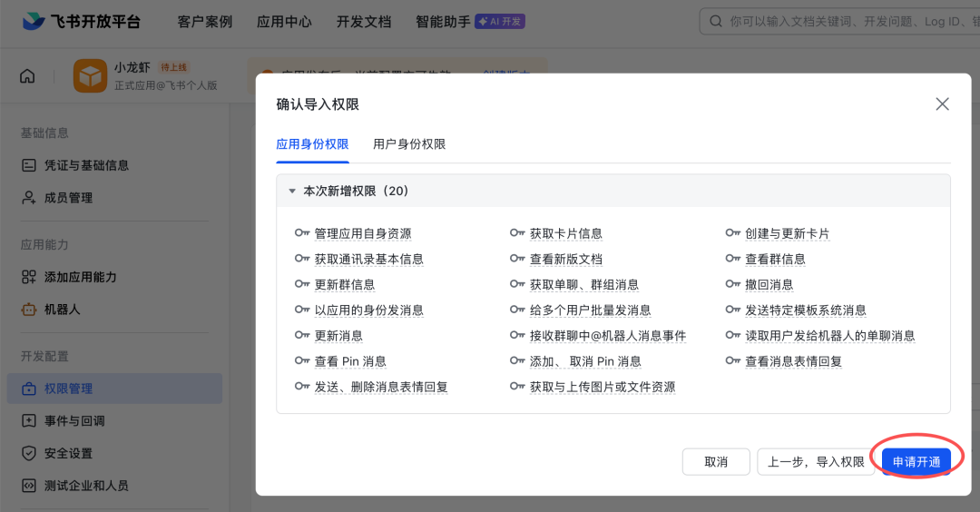Click the 小龙虾 orange app cube icon
The width and height of the screenshot is (980, 512).
[90, 76]
